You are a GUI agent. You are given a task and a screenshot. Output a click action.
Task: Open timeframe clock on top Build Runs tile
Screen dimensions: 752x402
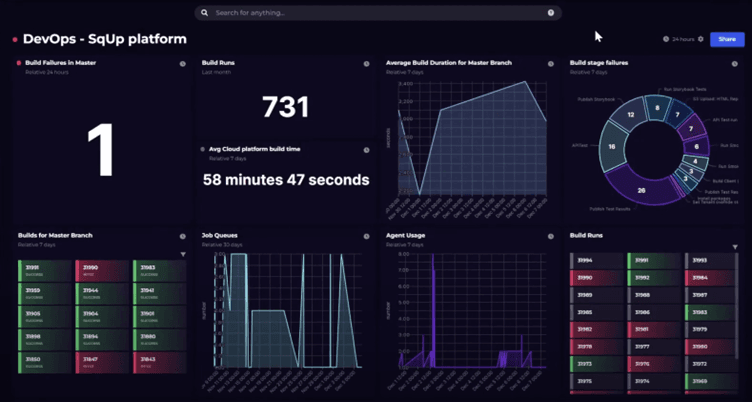point(366,64)
